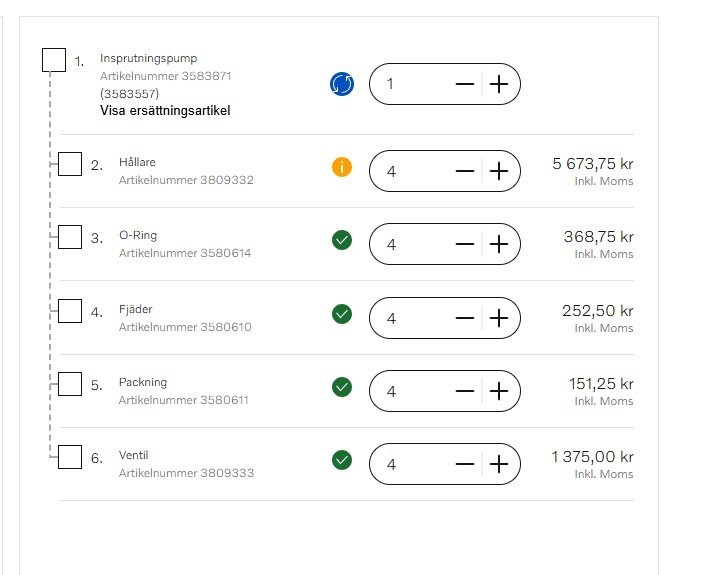The width and height of the screenshot is (727, 575).
Task: Increase O-Ring quantity with plus icon
Action: tap(499, 244)
